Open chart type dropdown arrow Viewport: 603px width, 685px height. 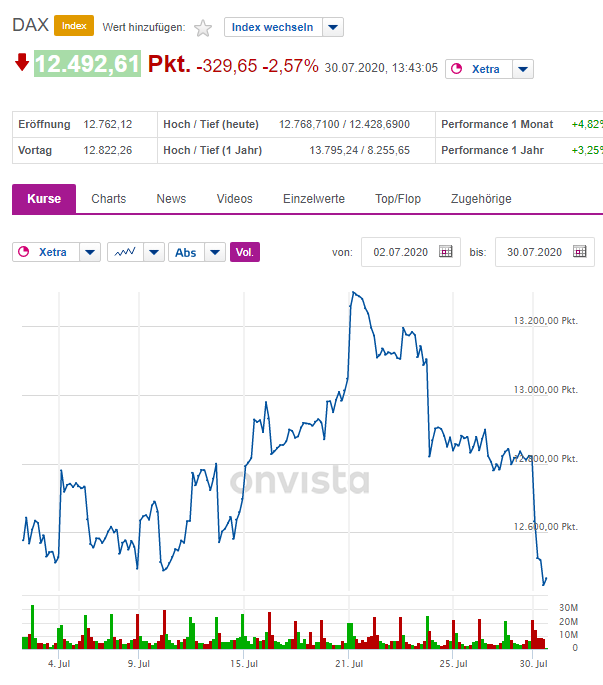click(153, 252)
